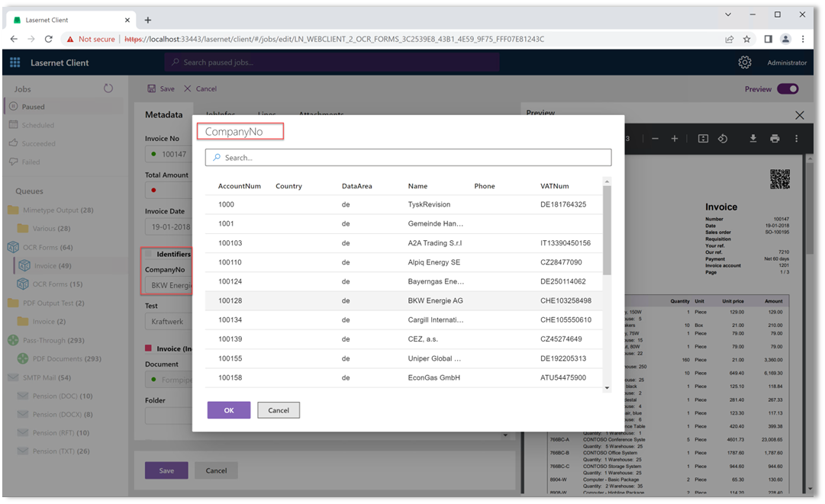Image resolution: width=825 pixels, height=504 pixels.
Task: Focus the Search paused jobs box
Action: click(x=332, y=62)
